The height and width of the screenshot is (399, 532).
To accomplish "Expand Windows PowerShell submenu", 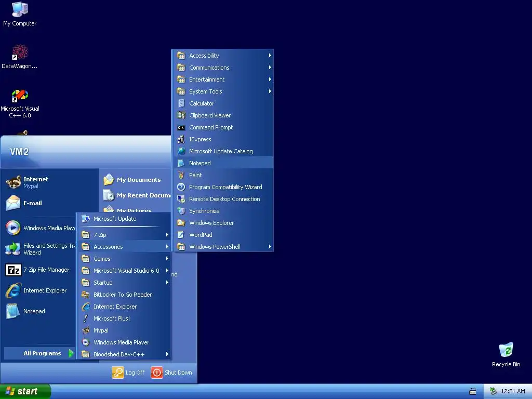I will [x=224, y=247].
